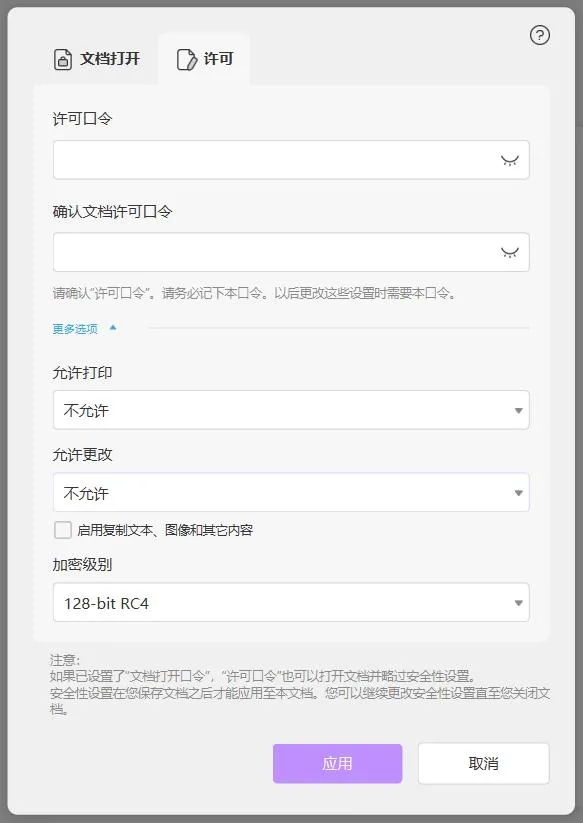Reveal the 许可口令 password with the eye icon
Viewport: 583px width, 823px height.
[510, 161]
